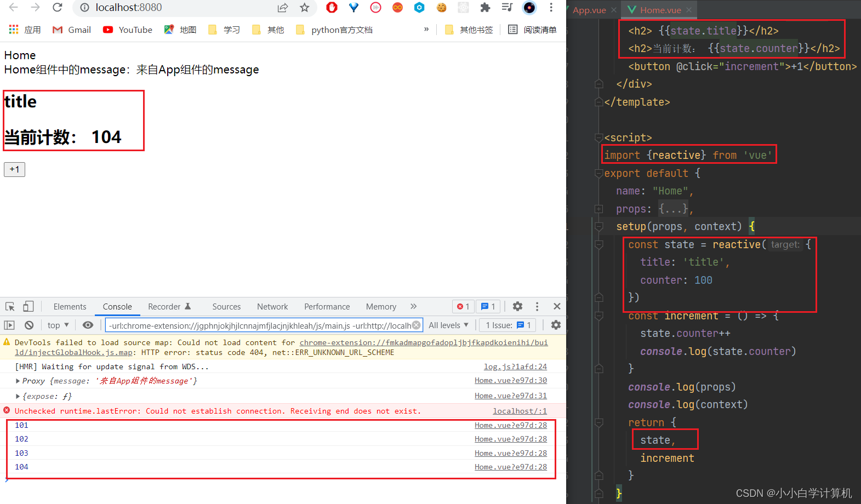Clear the console

point(29,325)
